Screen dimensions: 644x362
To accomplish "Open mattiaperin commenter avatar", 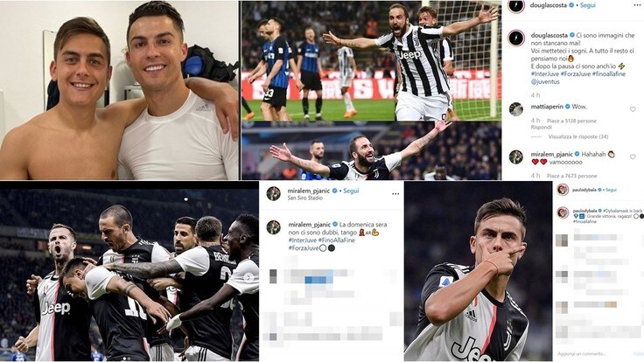I will (x=516, y=109).
